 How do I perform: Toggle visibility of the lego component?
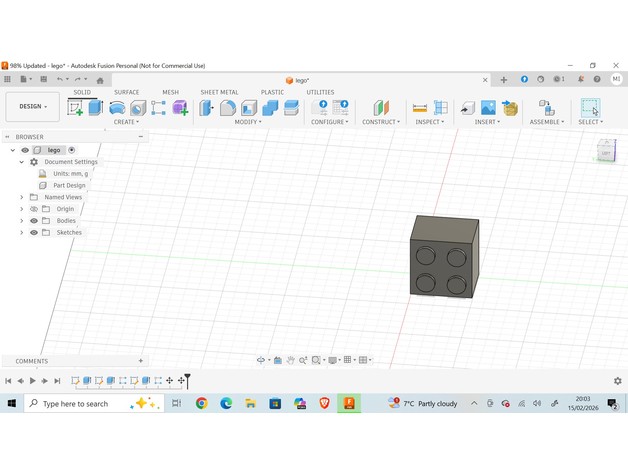click(25, 150)
